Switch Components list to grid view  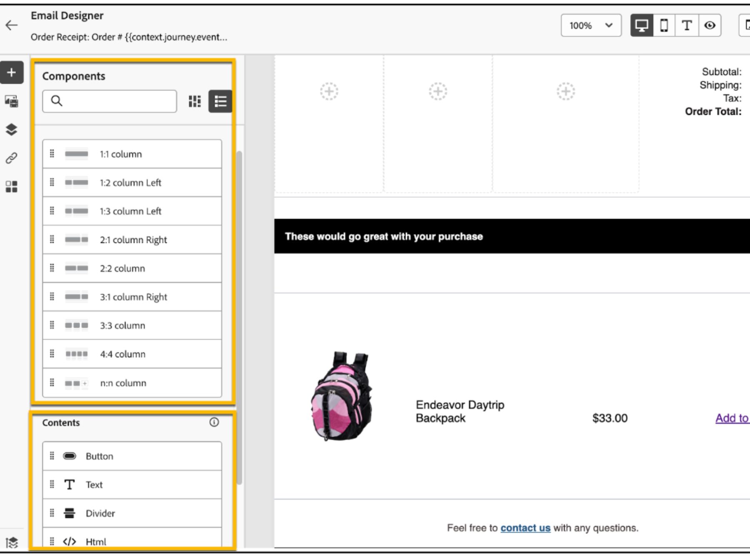pos(195,101)
